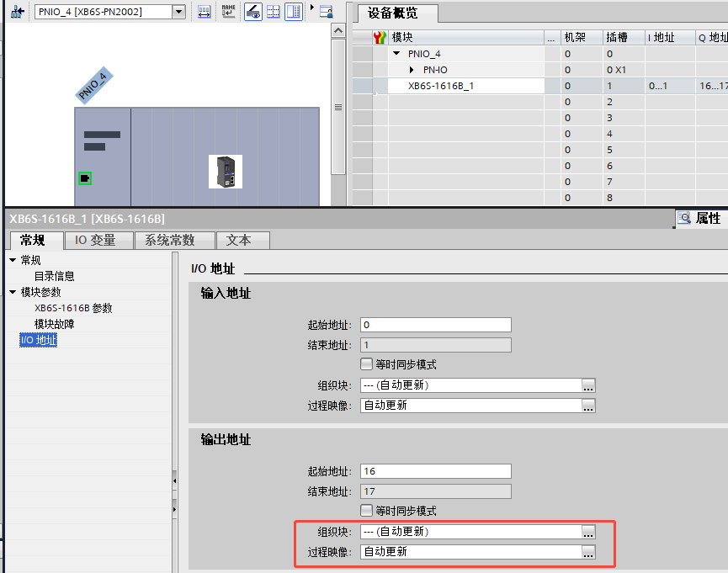Viewport: 728px width, 573px height.
Task: Enable isochronous mode checkbox under output address
Action: [x=366, y=511]
